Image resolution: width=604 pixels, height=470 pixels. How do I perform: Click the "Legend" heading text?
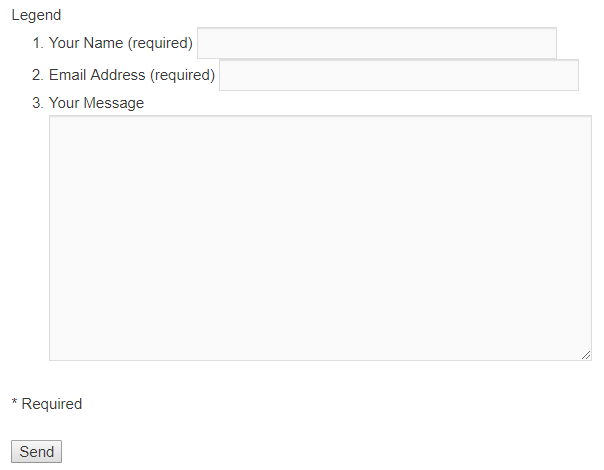[36, 16]
